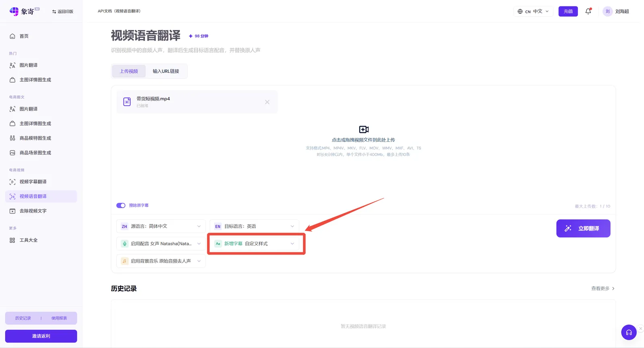Open the CN 中文 language selector
This screenshot has height=348, width=644.
[533, 11]
